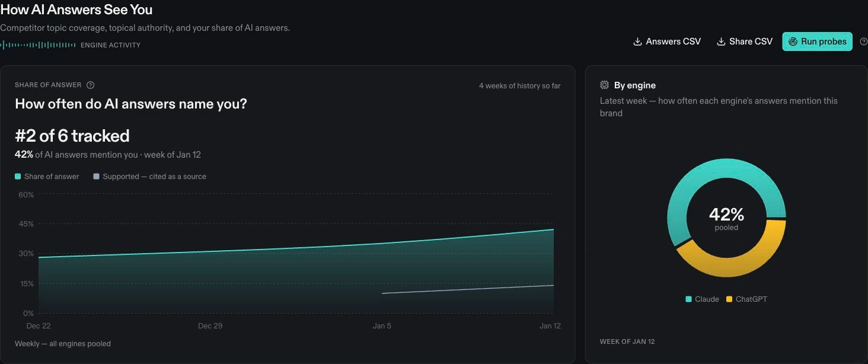This screenshot has width=868, height=364.
Task: Click 'How often do AI answers name you?' title
Action: [x=131, y=104]
